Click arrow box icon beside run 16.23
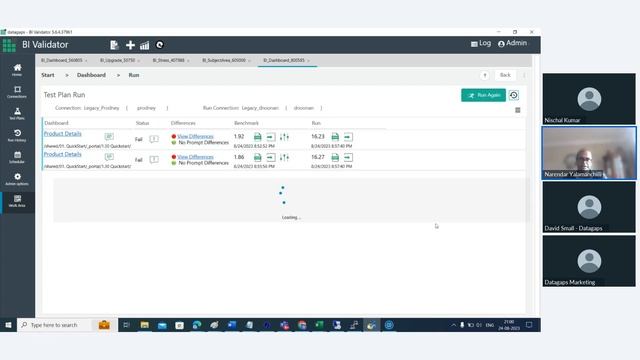 348,137
